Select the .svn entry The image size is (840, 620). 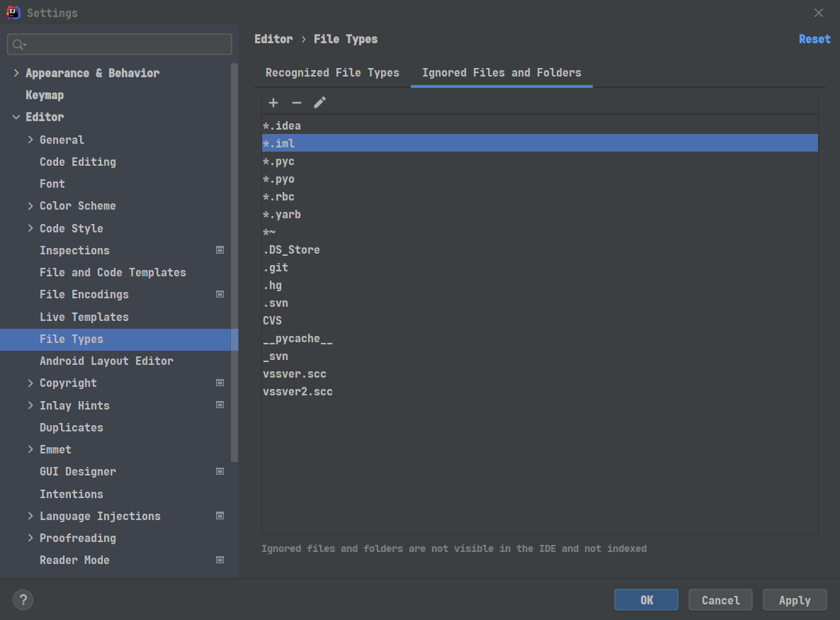(x=540, y=303)
